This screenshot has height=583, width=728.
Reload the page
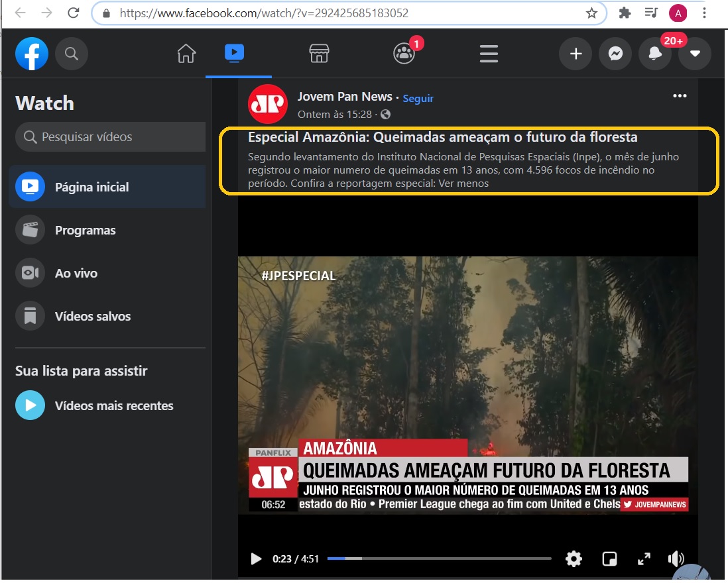pos(74,13)
